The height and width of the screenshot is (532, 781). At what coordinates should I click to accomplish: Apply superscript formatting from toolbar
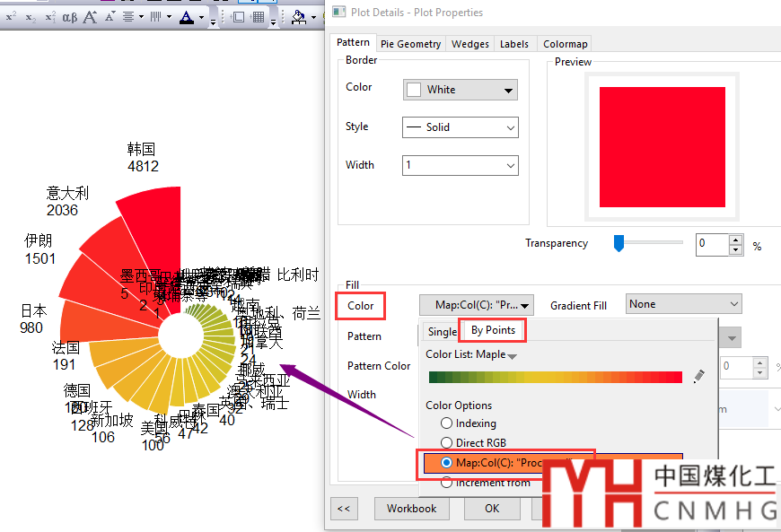[x=11, y=17]
